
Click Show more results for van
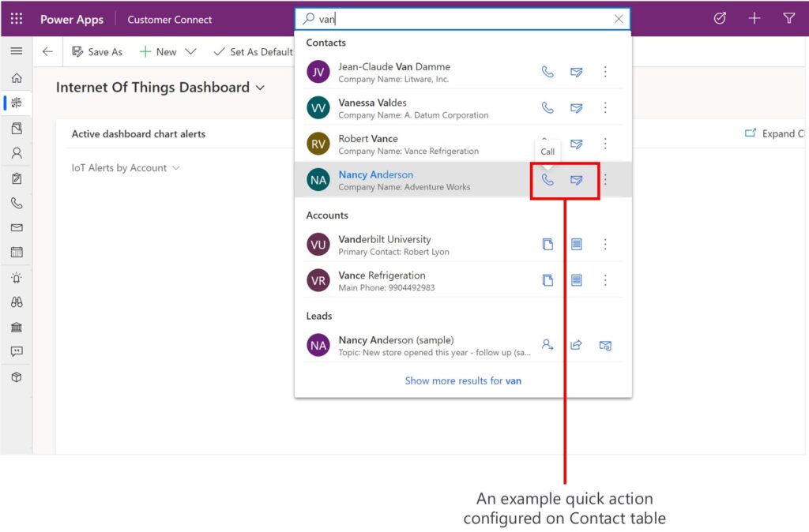[463, 380]
